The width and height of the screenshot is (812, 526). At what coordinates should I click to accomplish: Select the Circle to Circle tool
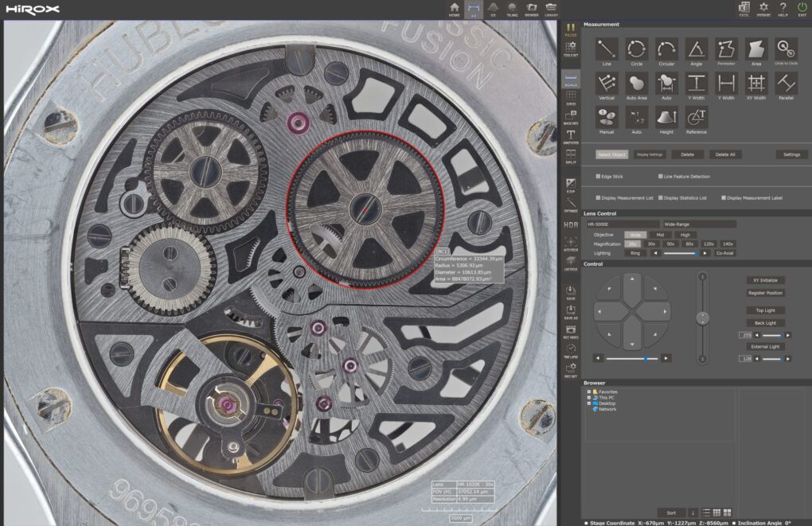[x=785, y=49]
